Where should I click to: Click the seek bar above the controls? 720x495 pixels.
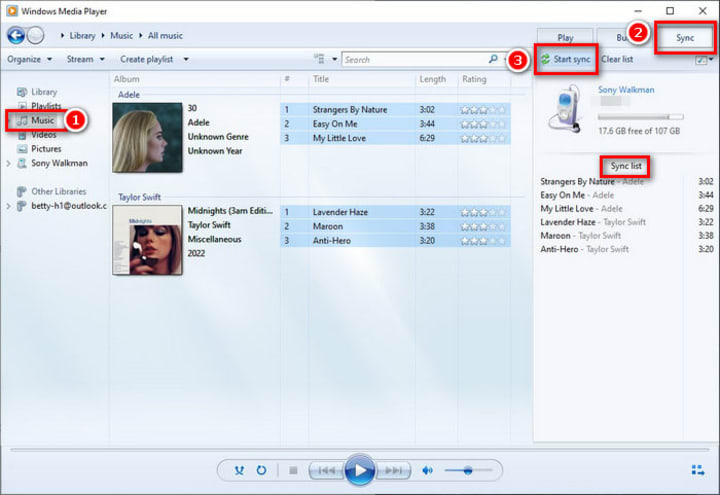point(360,450)
